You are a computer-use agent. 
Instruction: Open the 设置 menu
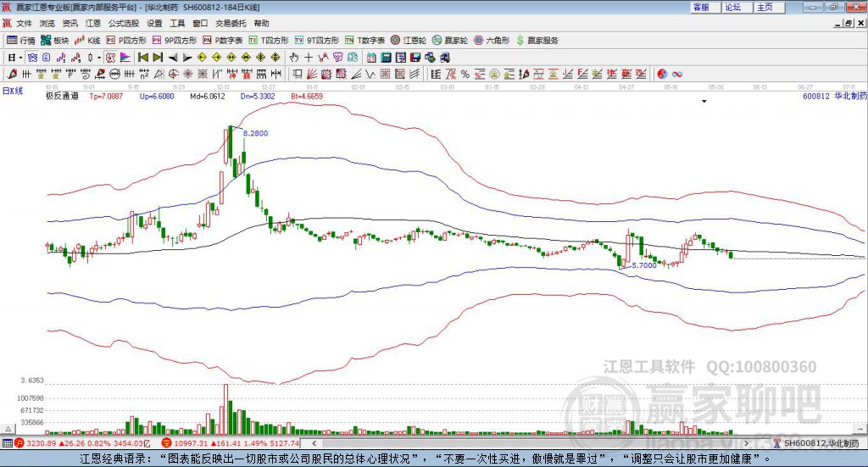[x=154, y=23]
